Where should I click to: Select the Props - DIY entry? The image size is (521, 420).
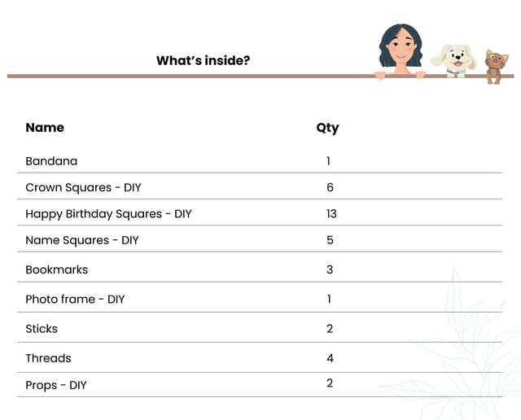click(x=56, y=386)
